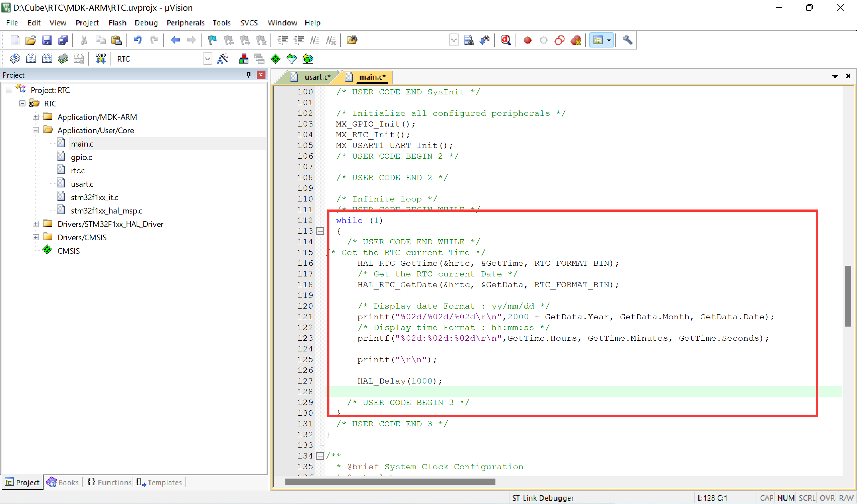The width and height of the screenshot is (857, 504).
Task: Collapse the Application/User/Core folder
Action: pyautogui.click(x=36, y=130)
